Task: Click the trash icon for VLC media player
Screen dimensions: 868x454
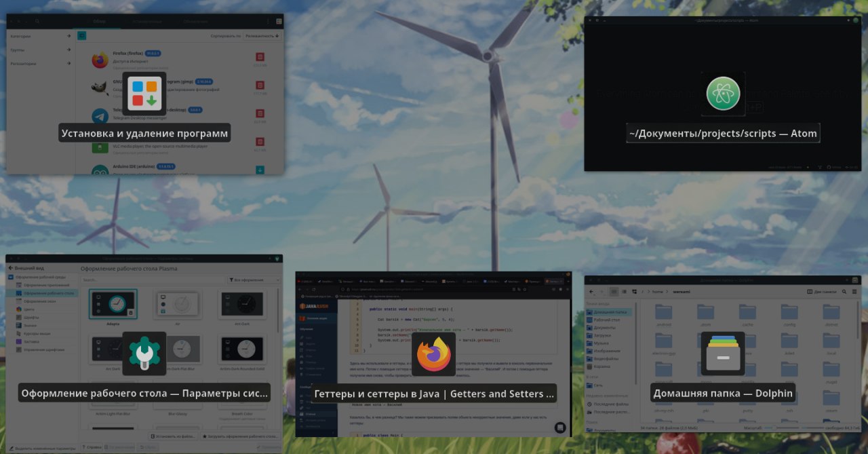Action: click(x=260, y=142)
